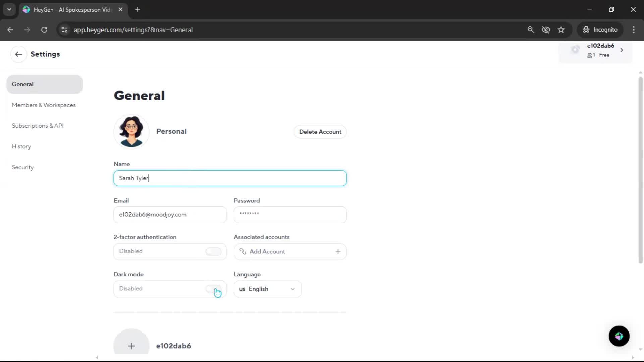Click the zoom magnifier icon in address bar
This screenshot has width=644, height=362.
[x=530, y=29]
